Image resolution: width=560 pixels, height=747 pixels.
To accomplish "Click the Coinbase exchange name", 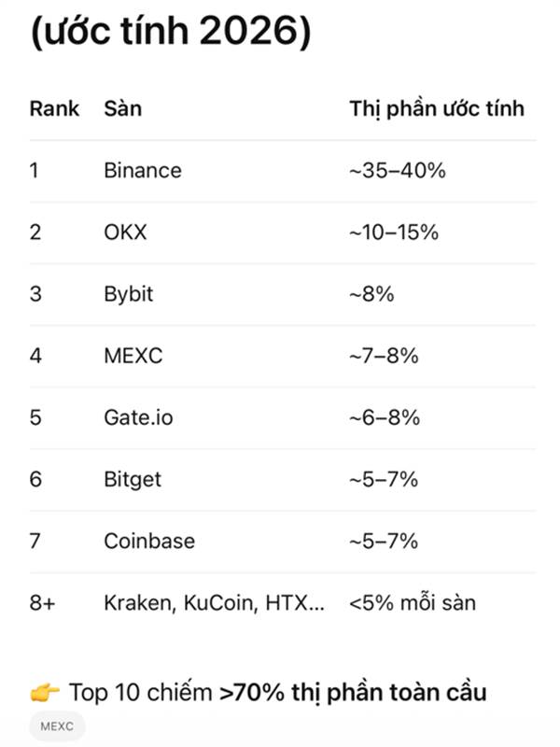I will pyautogui.click(x=149, y=541).
